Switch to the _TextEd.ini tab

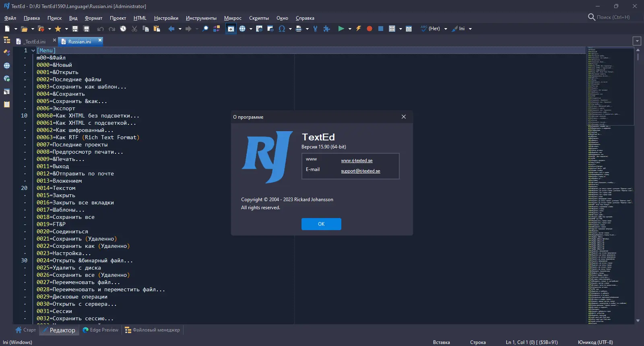35,41
